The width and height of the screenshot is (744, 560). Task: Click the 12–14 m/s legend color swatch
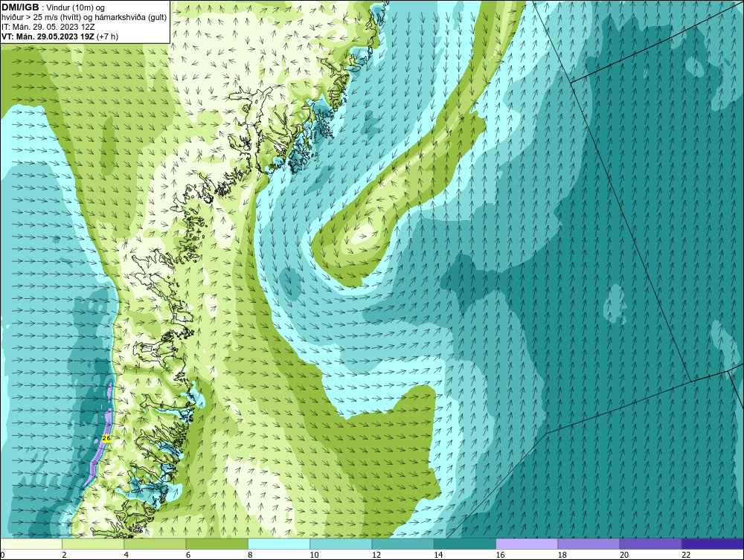tap(403, 544)
